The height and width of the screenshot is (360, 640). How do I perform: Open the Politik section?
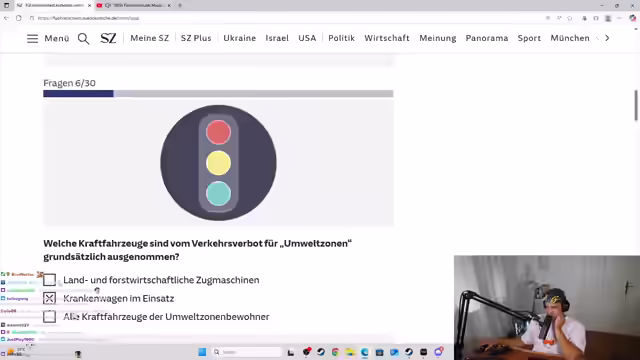pyautogui.click(x=341, y=38)
